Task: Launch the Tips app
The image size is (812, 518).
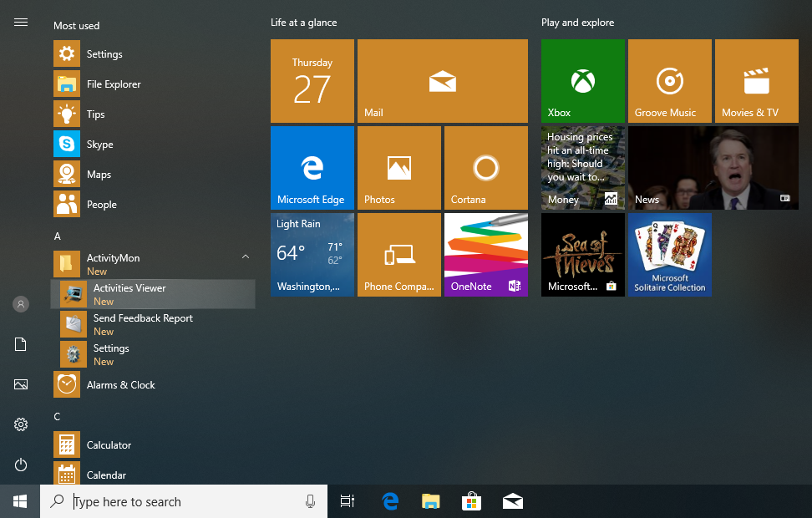Action: click(154, 114)
